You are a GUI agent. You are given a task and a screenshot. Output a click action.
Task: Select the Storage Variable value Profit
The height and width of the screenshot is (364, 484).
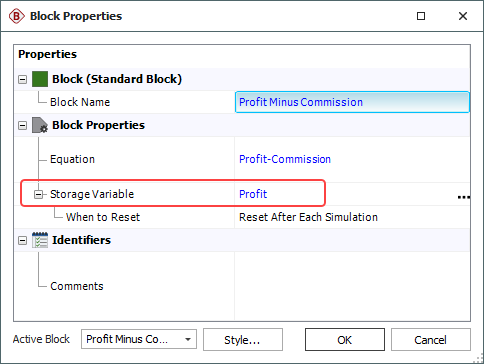(x=253, y=194)
